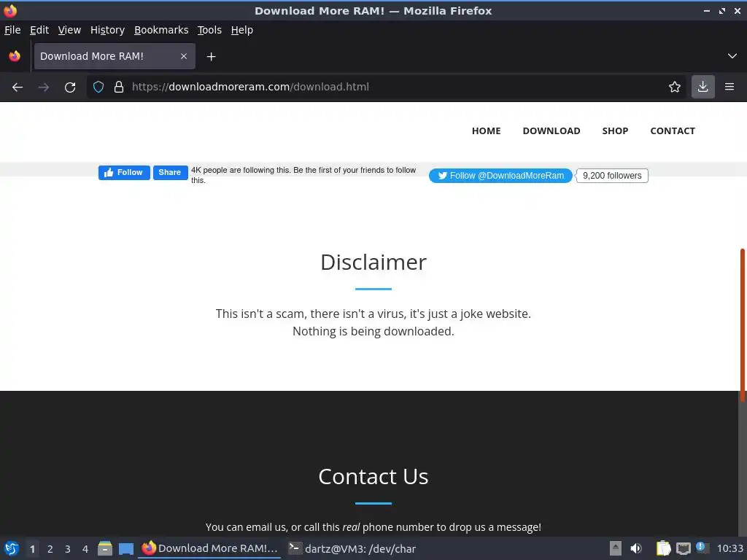
Task: View site security padlock info
Action: (119, 87)
